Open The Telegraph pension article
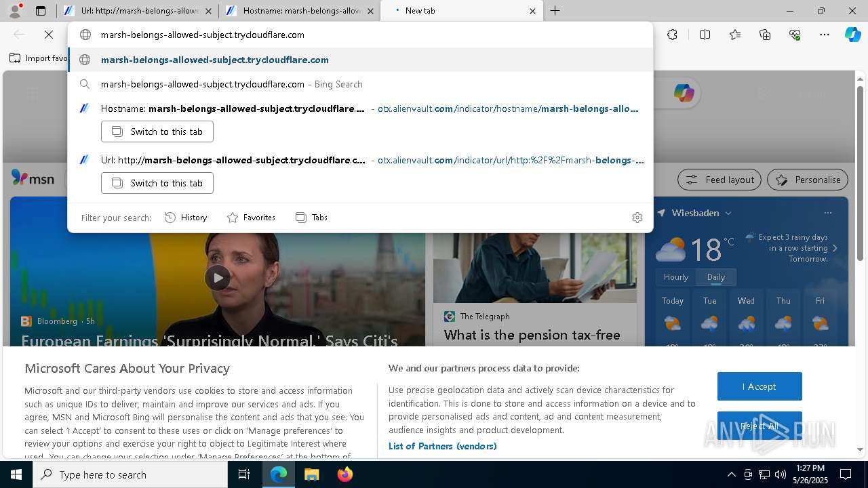The image size is (868, 488). 532,335
